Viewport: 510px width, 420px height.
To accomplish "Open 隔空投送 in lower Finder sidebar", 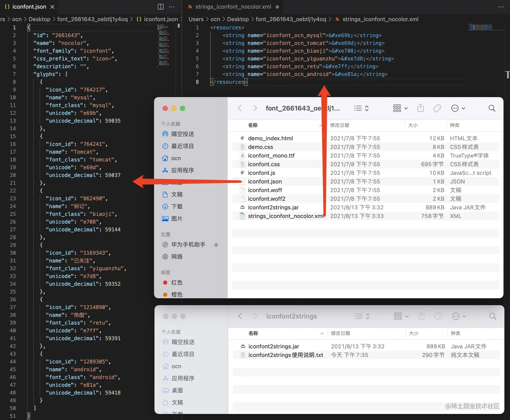I will click(x=178, y=342).
